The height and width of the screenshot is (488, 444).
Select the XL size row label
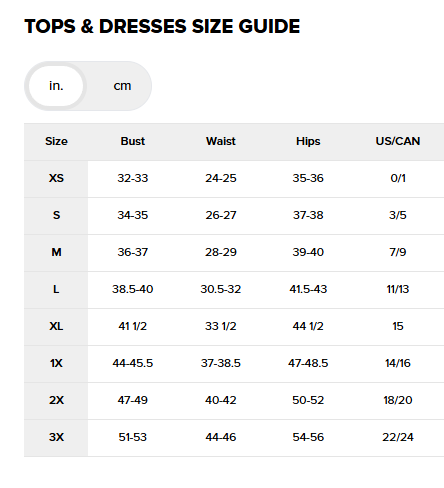tap(56, 326)
